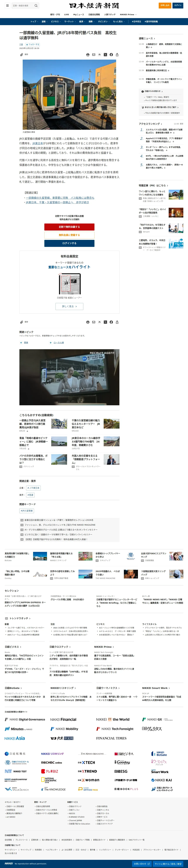
Task: Go to Myニュース
Action: coord(79,14)
